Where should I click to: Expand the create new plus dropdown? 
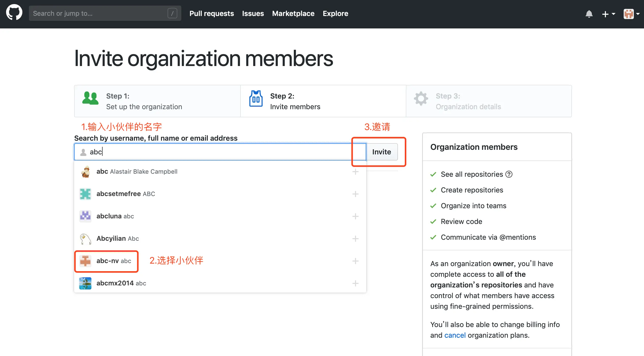click(608, 14)
